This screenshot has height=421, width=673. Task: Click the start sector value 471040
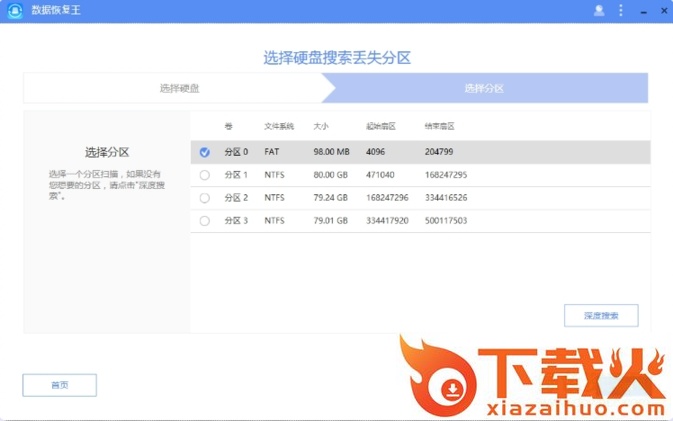tap(380, 175)
